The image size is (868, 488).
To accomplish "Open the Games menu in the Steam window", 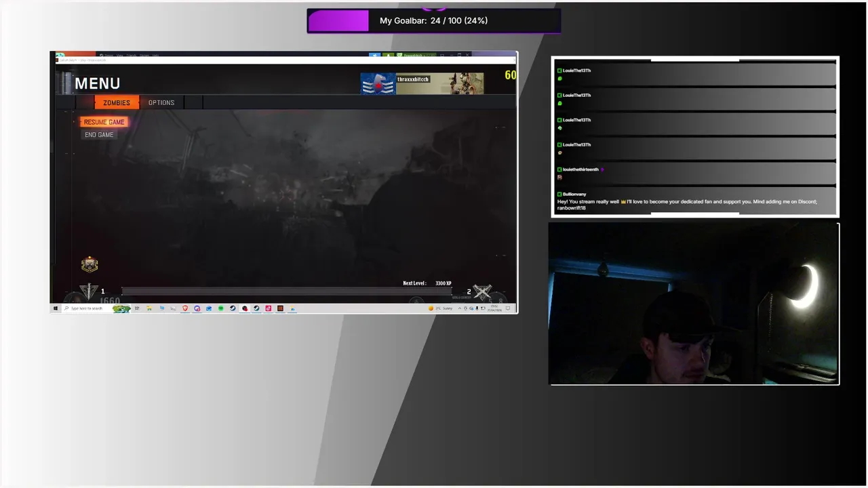I will [x=144, y=56].
